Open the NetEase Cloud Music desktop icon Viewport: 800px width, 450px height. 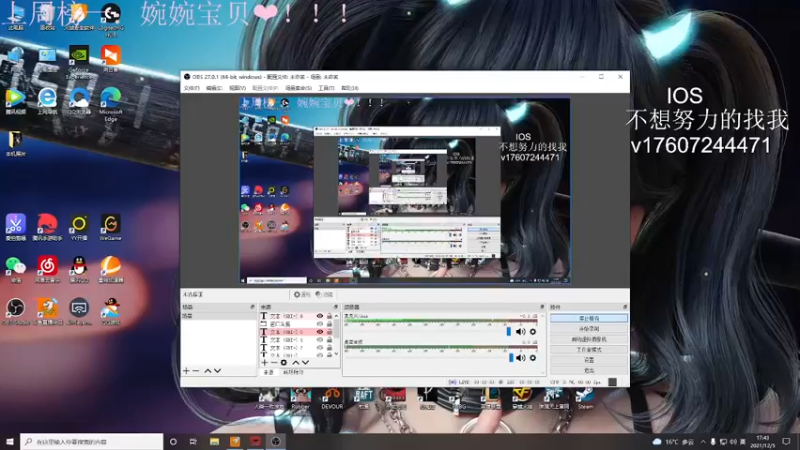47,269
